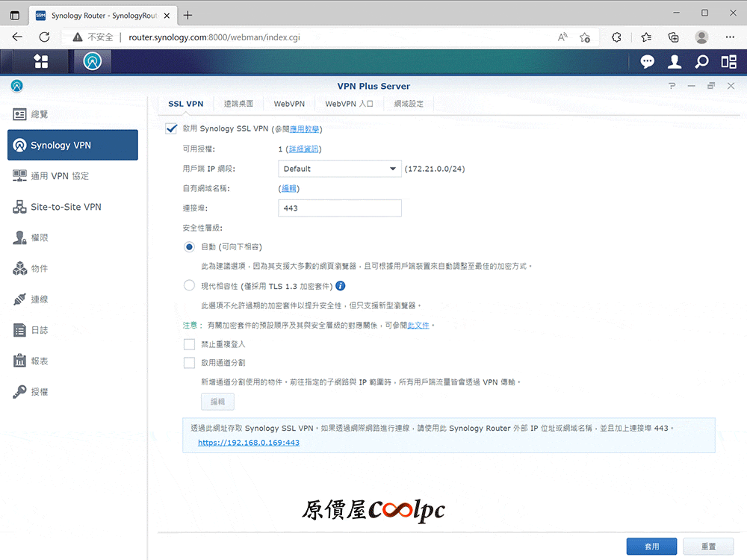This screenshot has width=747, height=560.
Task: Open the 此文件 documentation link
Action: point(418,326)
